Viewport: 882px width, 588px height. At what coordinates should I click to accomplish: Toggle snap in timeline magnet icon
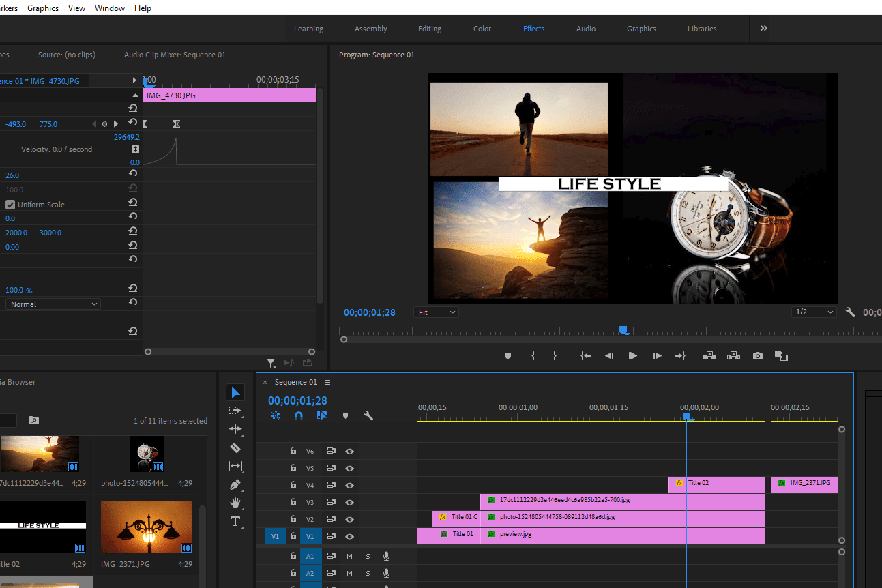pyautogui.click(x=298, y=415)
